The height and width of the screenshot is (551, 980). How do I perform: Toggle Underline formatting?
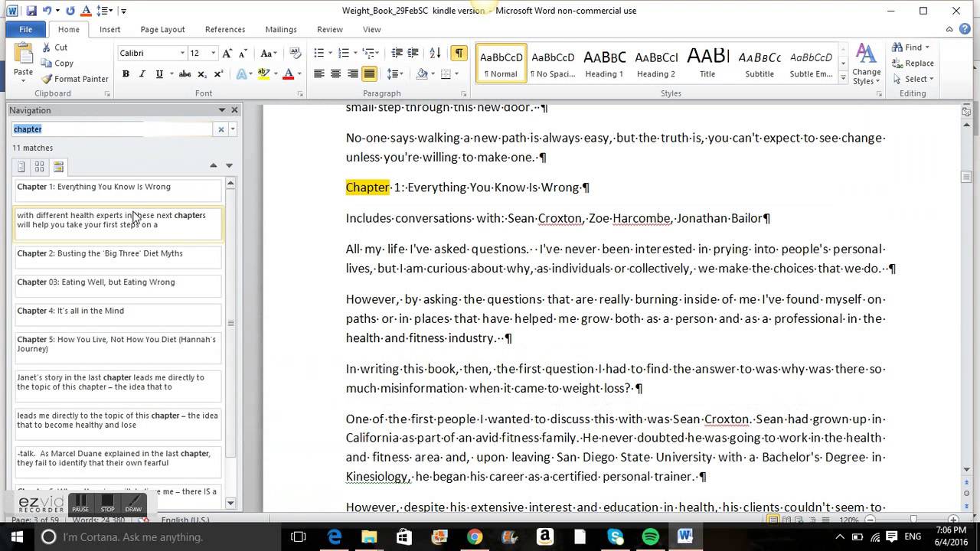pos(159,74)
